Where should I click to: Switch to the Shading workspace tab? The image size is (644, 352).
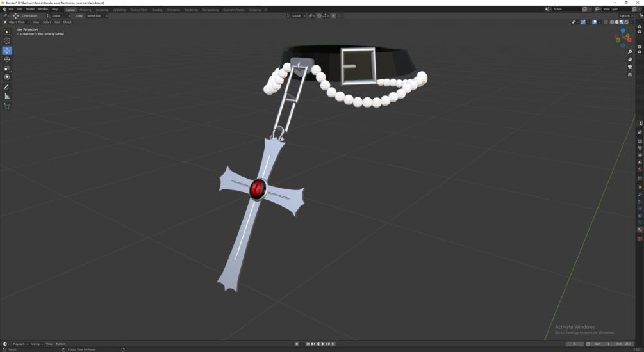click(157, 10)
